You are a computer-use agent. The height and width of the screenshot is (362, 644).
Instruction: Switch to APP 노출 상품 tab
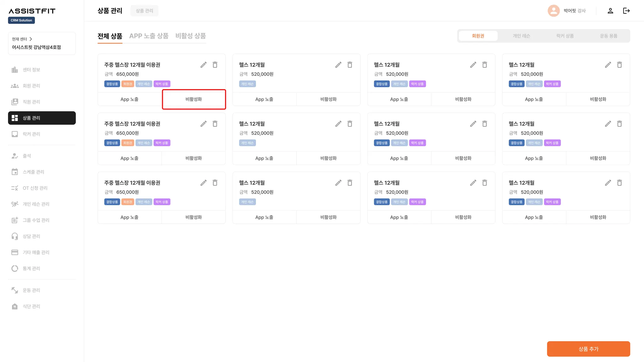click(149, 36)
